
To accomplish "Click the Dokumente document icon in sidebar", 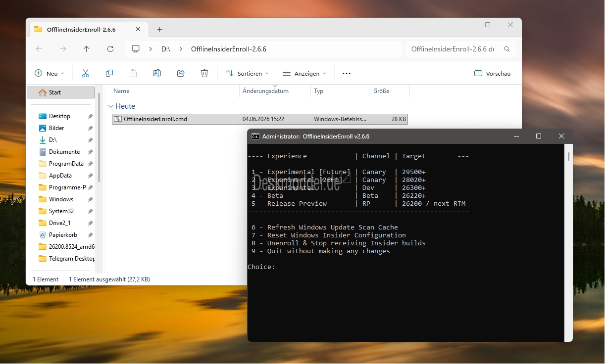I will pos(43,152).
